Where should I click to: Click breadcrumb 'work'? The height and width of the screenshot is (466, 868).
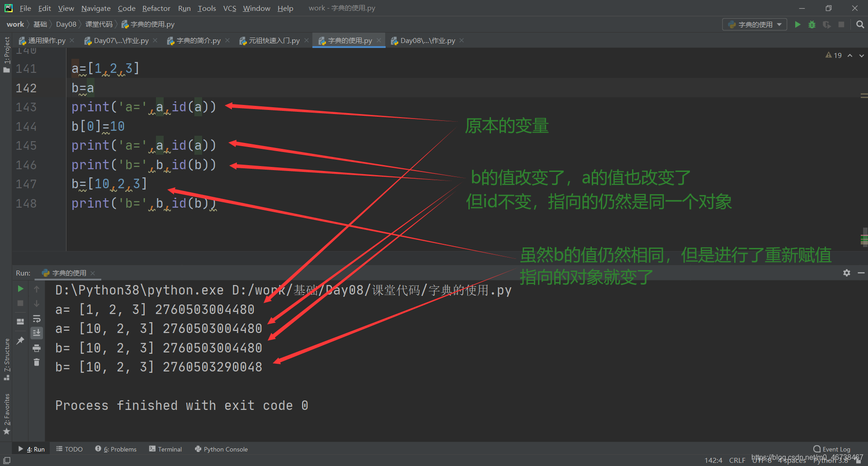tap(15, 24)
